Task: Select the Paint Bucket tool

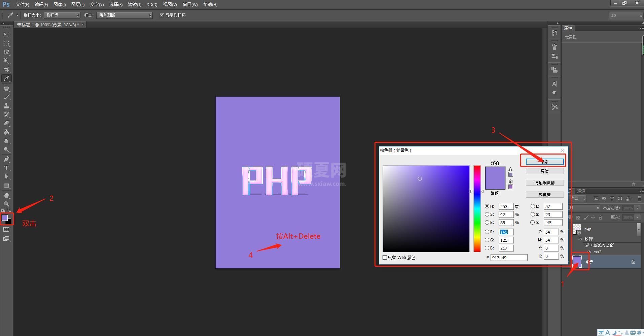Action: tap(6, 132)
